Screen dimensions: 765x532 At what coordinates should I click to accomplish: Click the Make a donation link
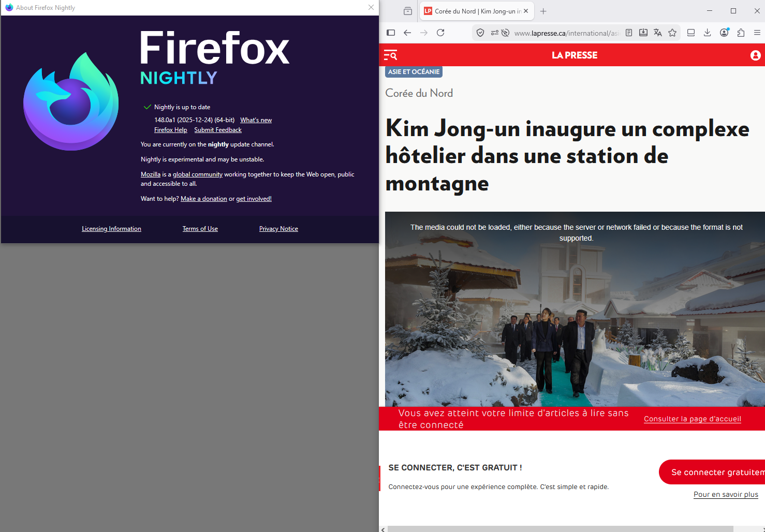coord(204,199)
